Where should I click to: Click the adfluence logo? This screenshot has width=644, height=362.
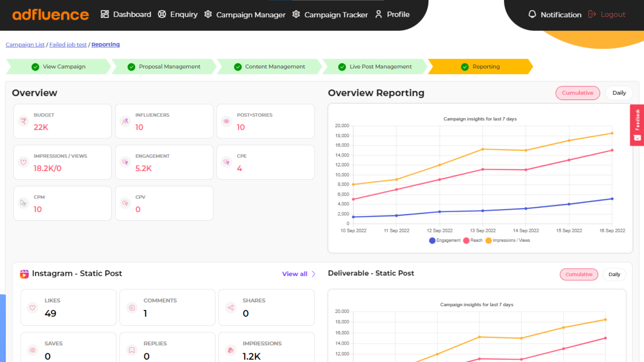coord(50,15)
